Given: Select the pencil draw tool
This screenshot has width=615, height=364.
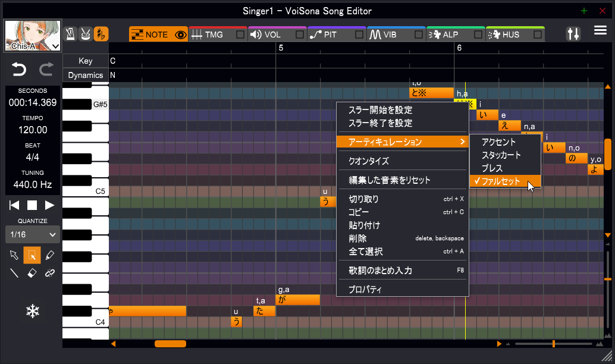Looking at the screenshot, I should [x=50, y=255].
